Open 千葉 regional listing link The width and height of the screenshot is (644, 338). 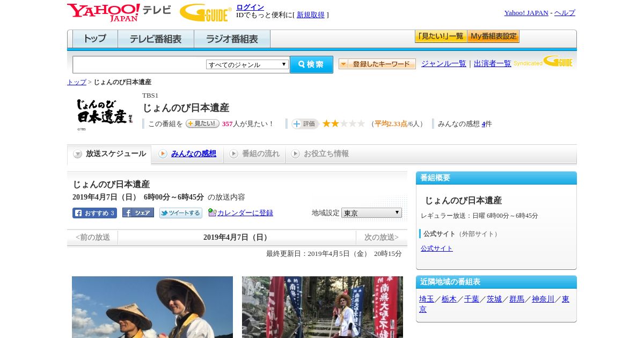coord(472,299)
